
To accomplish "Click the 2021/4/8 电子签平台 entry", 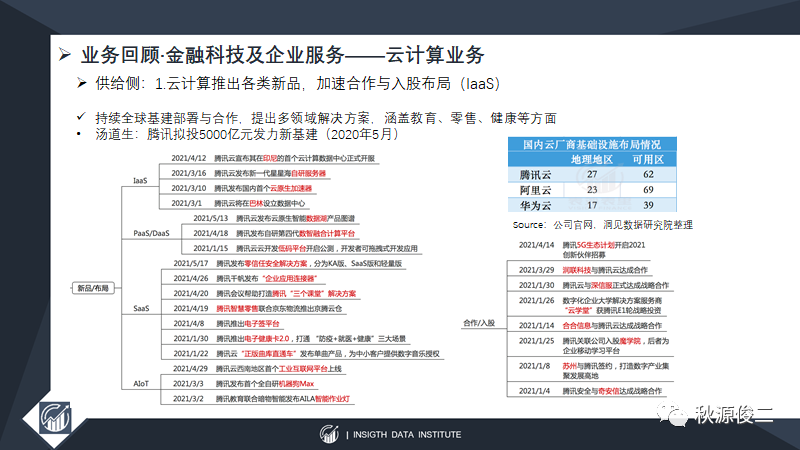I will [226, 324].
